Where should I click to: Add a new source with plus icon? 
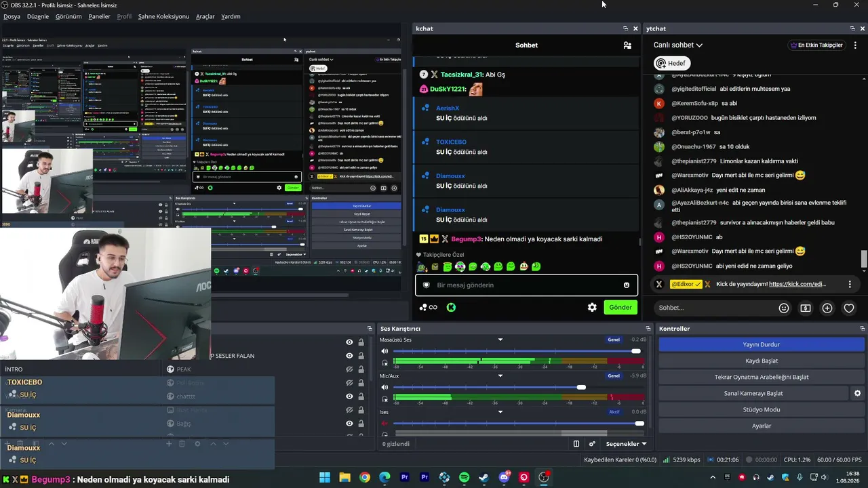pyautogui.click(x=169, y=443)
